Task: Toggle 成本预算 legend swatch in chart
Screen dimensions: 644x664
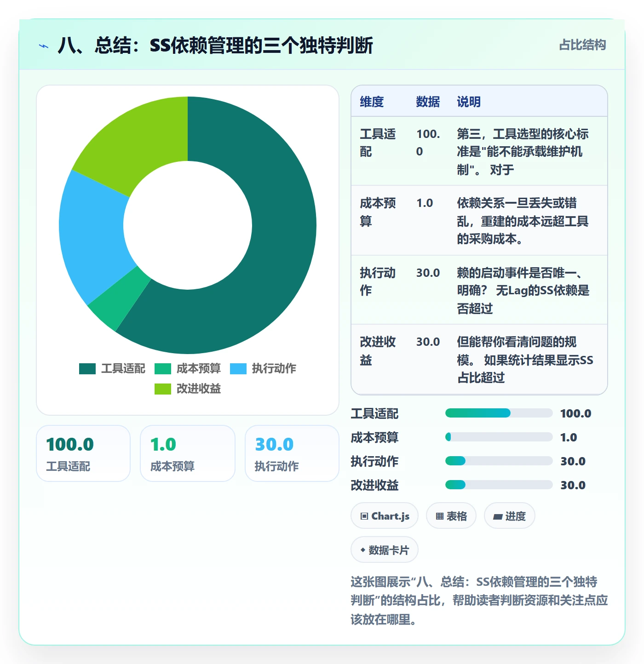Action: click(163, 369)
